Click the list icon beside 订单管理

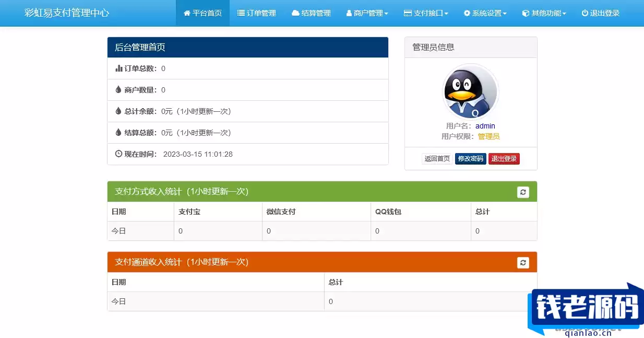click(241, 13)
